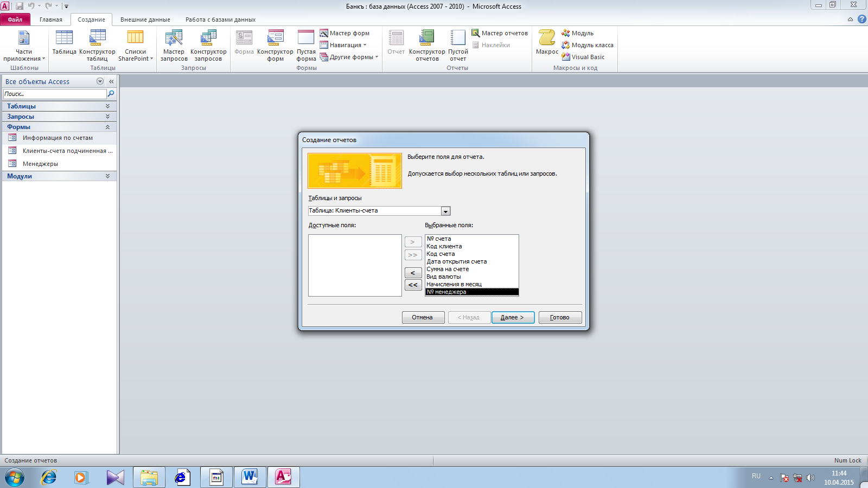Open Конструктор форм
Image resolution: width=868 pixels, height=488 pixels.
coord(275,46)
